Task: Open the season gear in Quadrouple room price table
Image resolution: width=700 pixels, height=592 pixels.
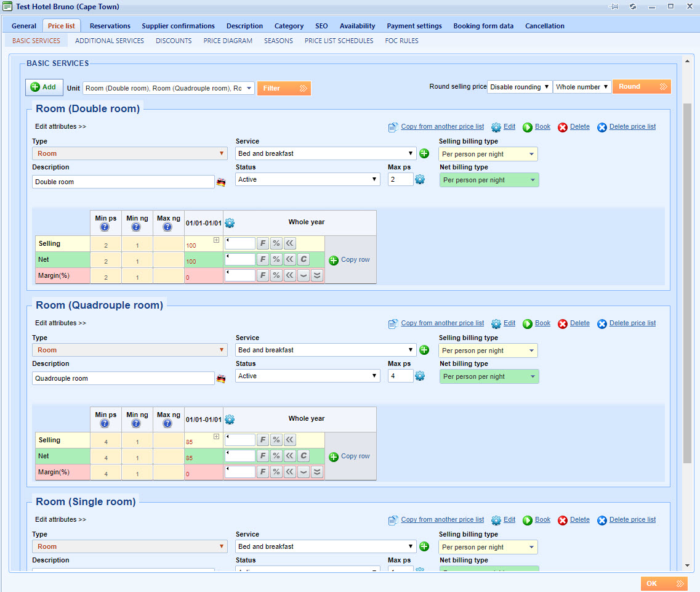Action: pos(230,420)
